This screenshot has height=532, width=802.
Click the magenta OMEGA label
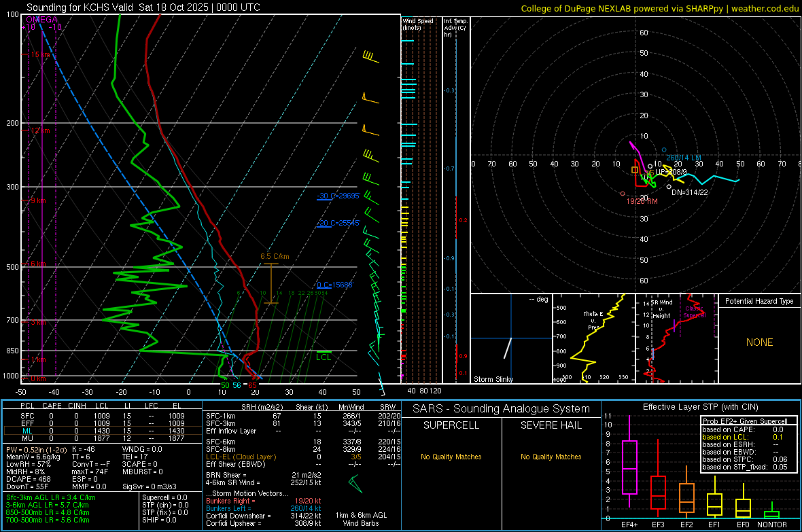[x=42, y=20]
